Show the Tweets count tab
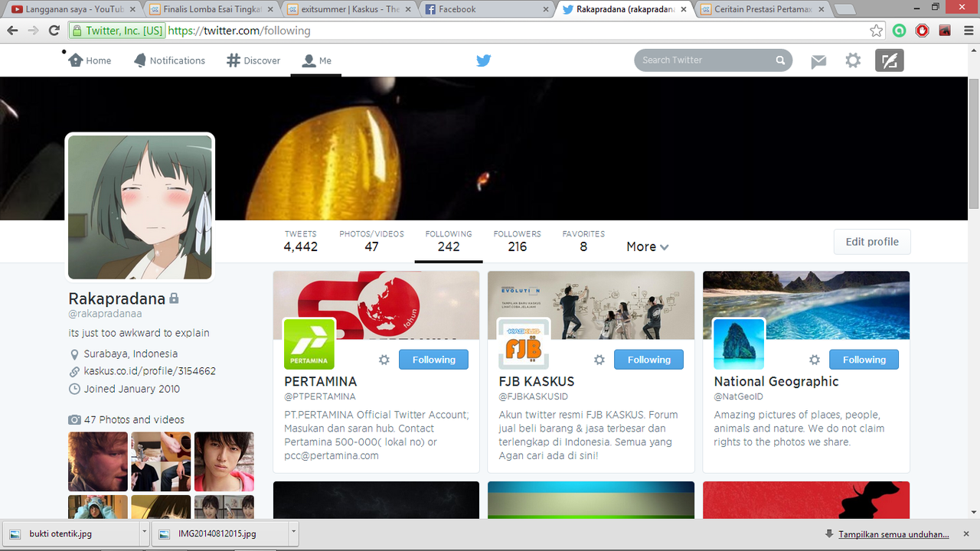The height and width of the screenshot is (551, 980). (300, 241)
